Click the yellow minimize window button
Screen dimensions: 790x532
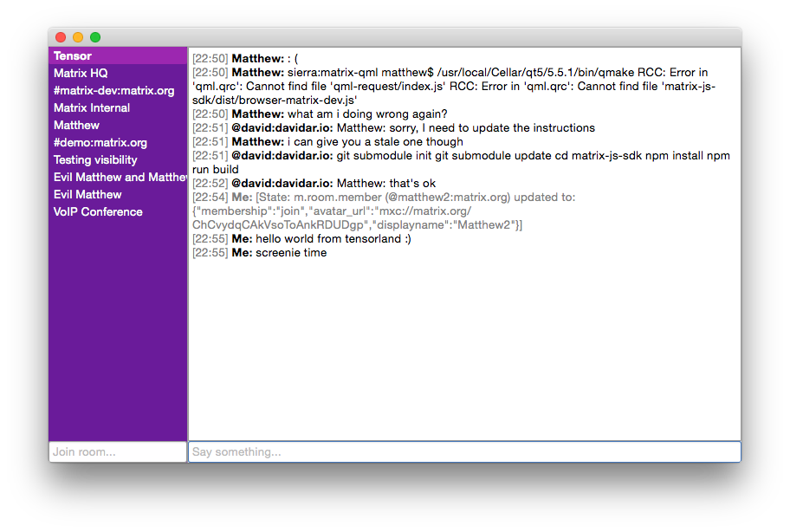[78, 37]
